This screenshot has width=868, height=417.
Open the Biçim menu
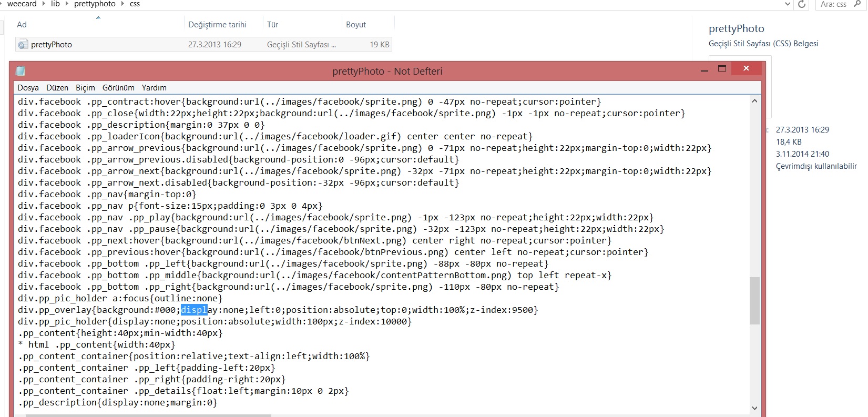pyautogui.click(x=85, y=88)
